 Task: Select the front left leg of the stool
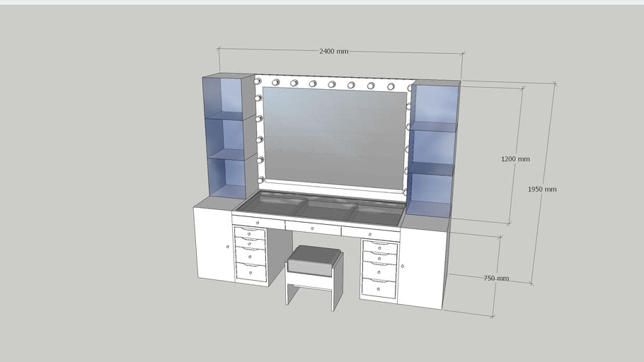289,289
